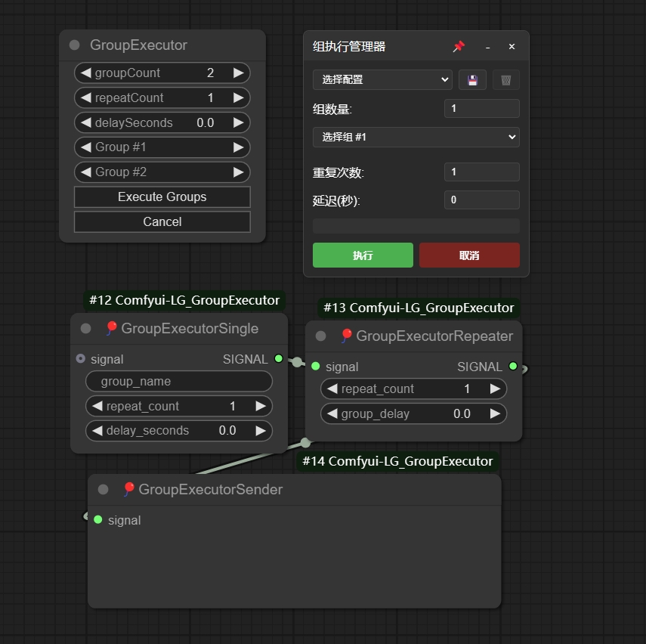Increase delay_seconds in GroupExecutorSingle
The image size is (646, 644).
(x=261, y=431)
